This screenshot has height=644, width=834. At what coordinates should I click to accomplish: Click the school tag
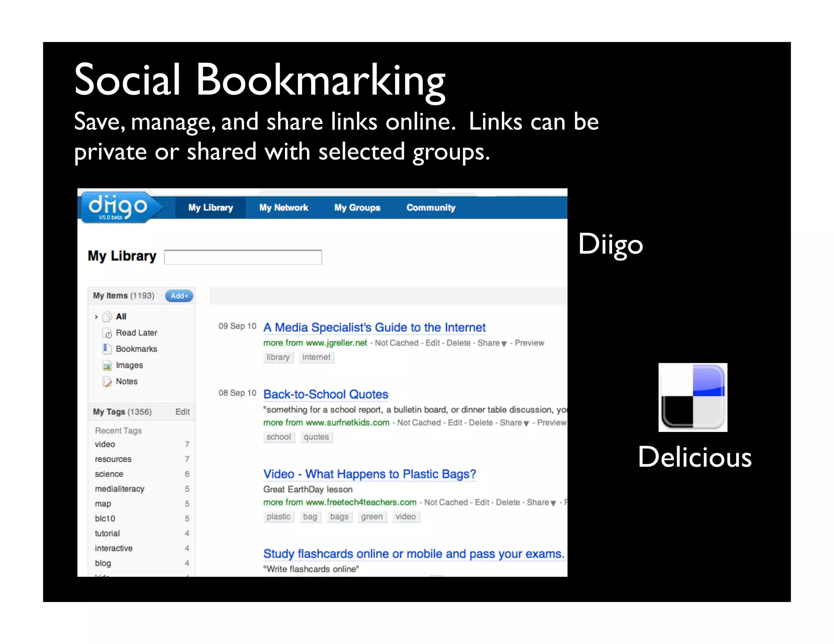point(279,437)
